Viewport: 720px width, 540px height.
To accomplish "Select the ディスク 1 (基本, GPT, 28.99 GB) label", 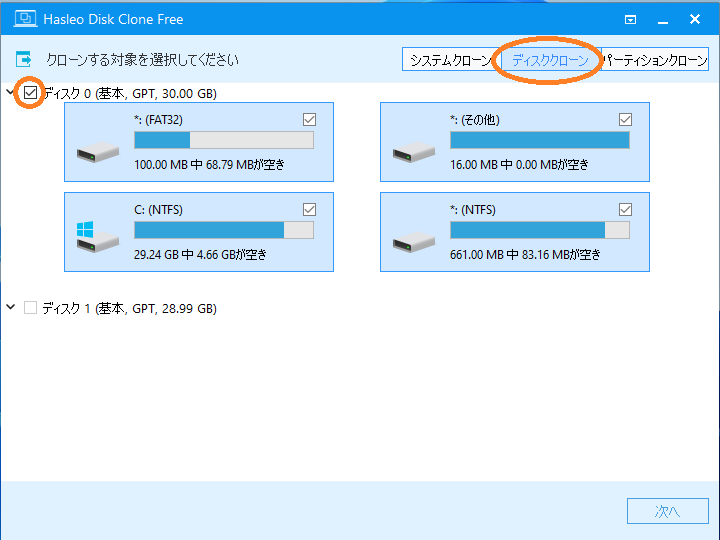I will click(x=129, y=308).
